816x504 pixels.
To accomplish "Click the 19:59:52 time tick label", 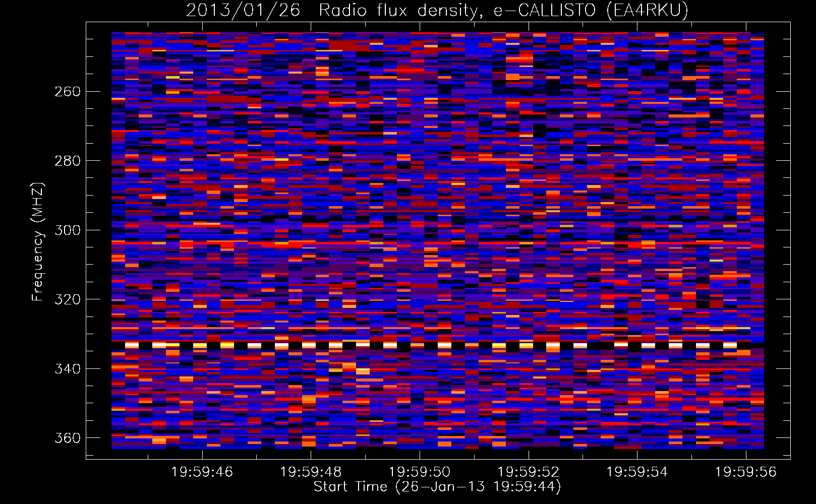I will (529, 472).
